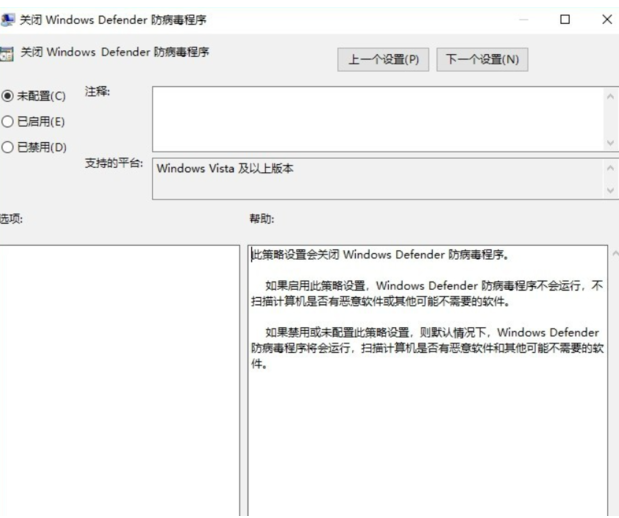Click the comment box scroll down arrow
This screenshot has width=619, height=518.
point(611,142)
